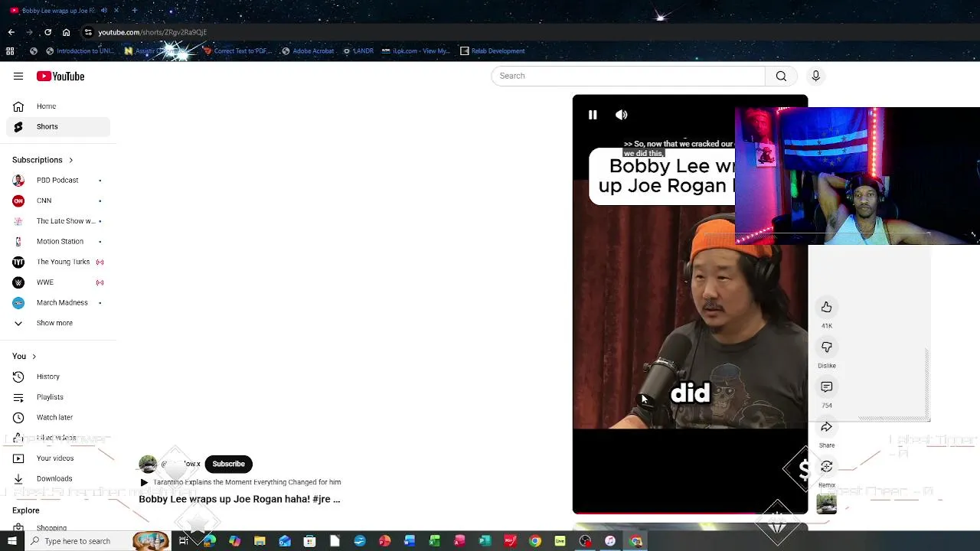
Task: Open WWE channel subscription
Action: click(58, 282)
